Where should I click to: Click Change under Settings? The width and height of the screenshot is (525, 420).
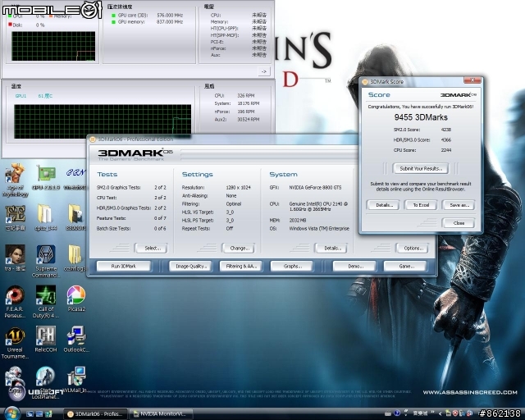coord(239,249)
